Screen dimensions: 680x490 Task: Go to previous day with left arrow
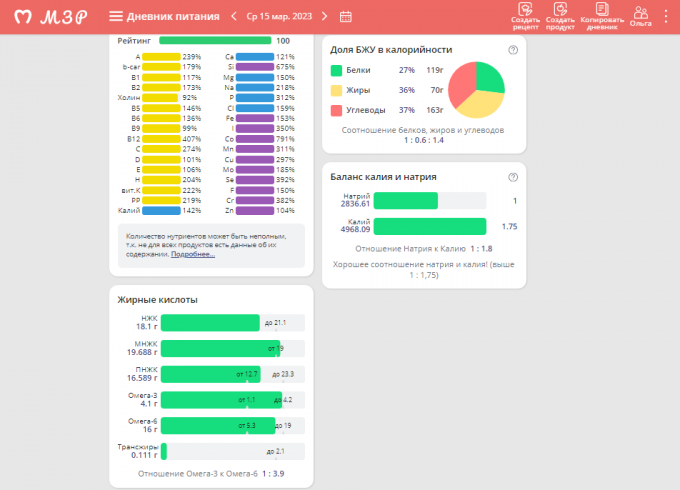[234, 16]
